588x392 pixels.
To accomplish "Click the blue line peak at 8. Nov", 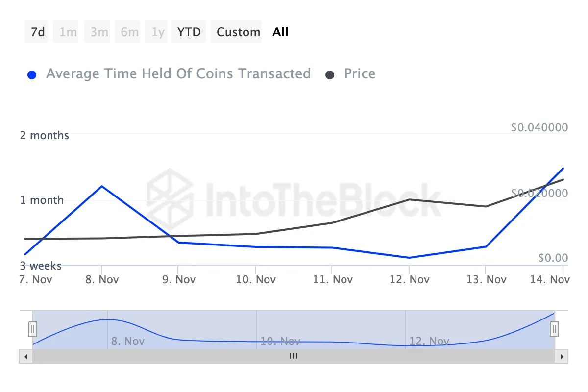I will tap(102, 187).
